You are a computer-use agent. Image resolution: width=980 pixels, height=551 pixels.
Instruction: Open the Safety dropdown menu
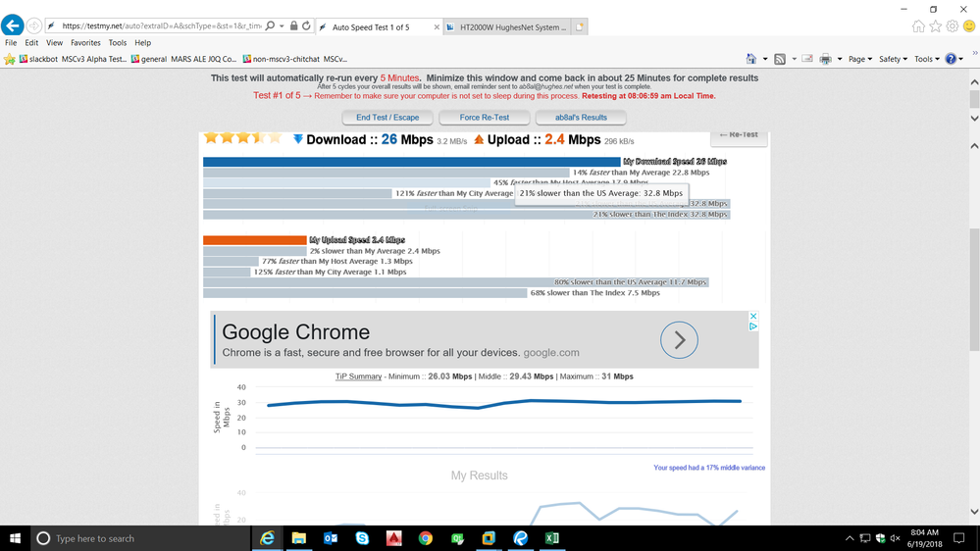(x=893, y=60)
